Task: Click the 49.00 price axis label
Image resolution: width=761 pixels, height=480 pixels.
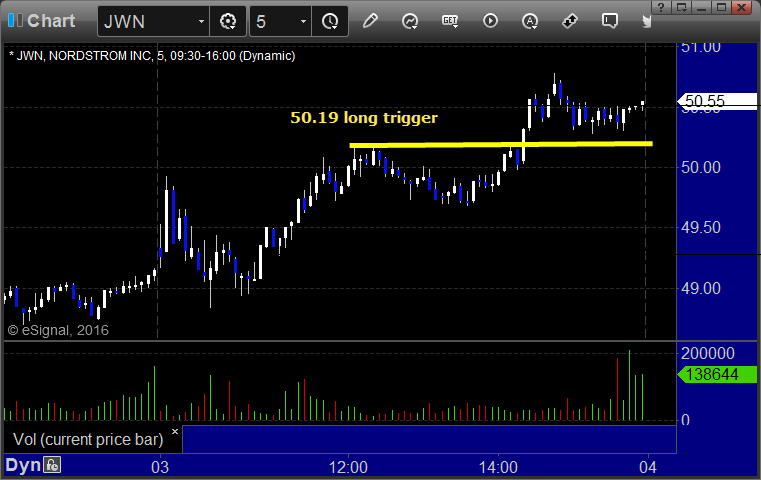Action: 701,288
